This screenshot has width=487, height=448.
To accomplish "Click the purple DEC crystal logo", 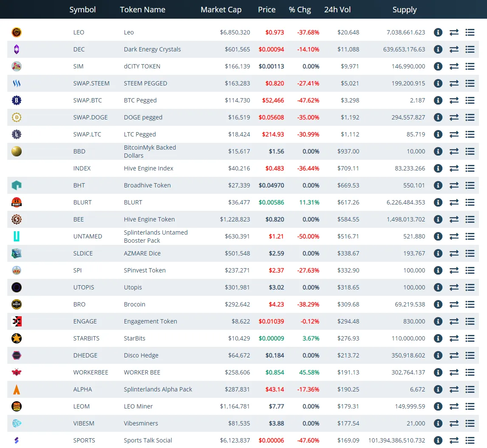I will coord(17,49).
